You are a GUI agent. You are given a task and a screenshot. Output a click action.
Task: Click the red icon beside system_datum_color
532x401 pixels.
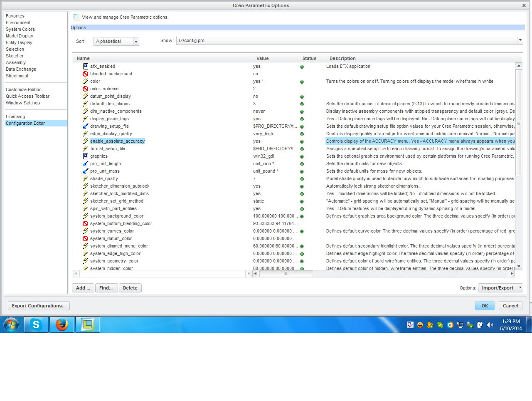pyautogui.click(x=86, y=238)
